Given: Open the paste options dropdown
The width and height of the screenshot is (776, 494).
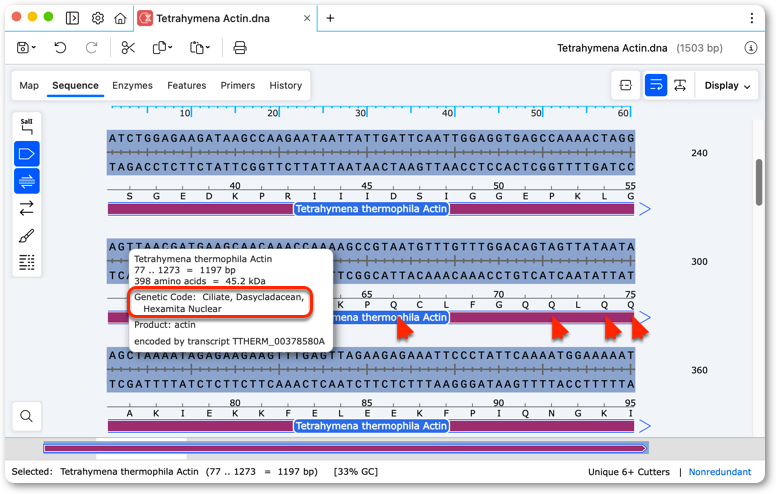Looking at the screenshot, I should (199, 48).
